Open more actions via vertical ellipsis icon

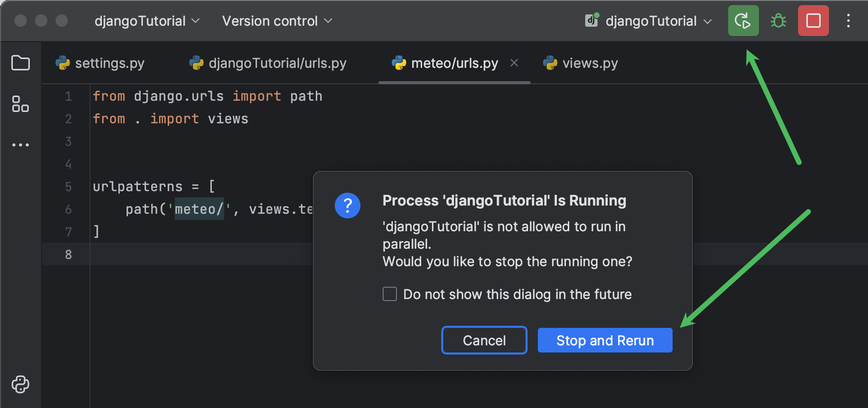point(848,20)
